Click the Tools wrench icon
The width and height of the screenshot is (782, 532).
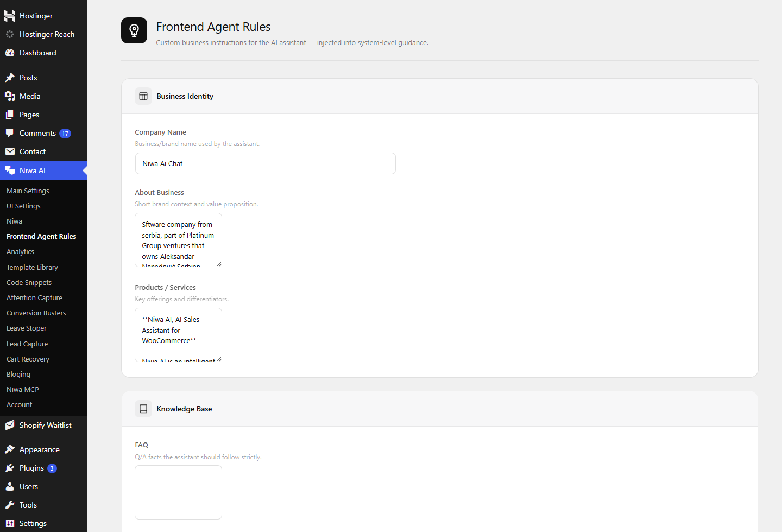coord(10,505)
